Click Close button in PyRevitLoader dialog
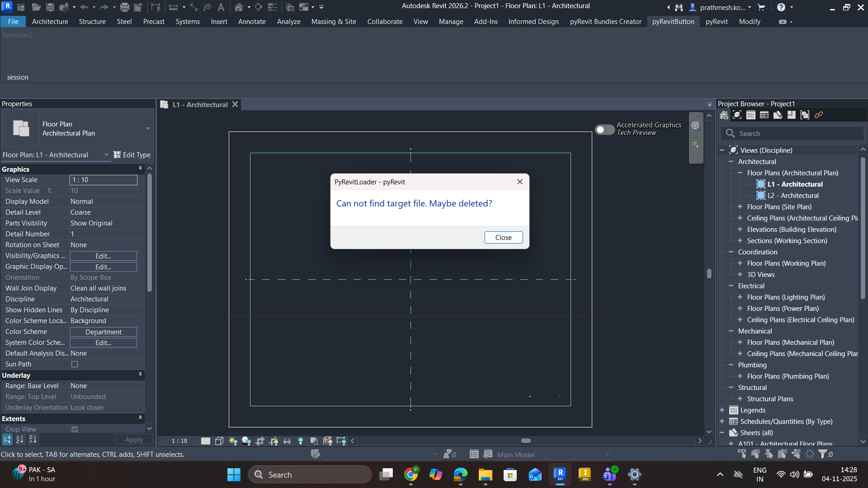 coord(503,238)
